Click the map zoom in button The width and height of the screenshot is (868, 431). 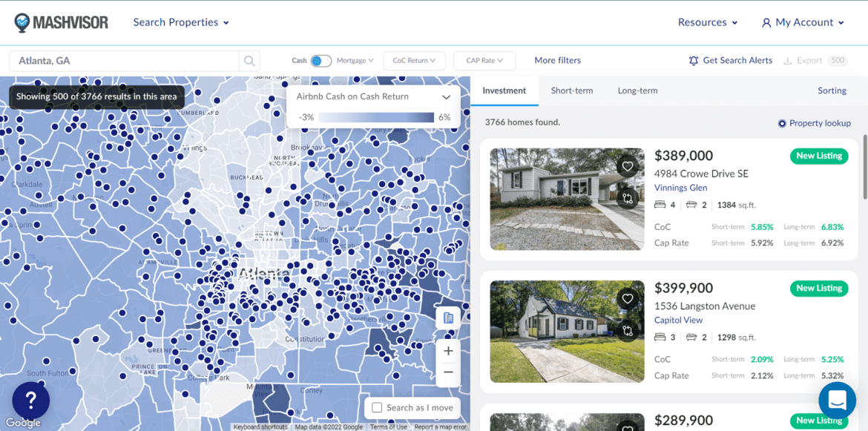tap(448, 350)
